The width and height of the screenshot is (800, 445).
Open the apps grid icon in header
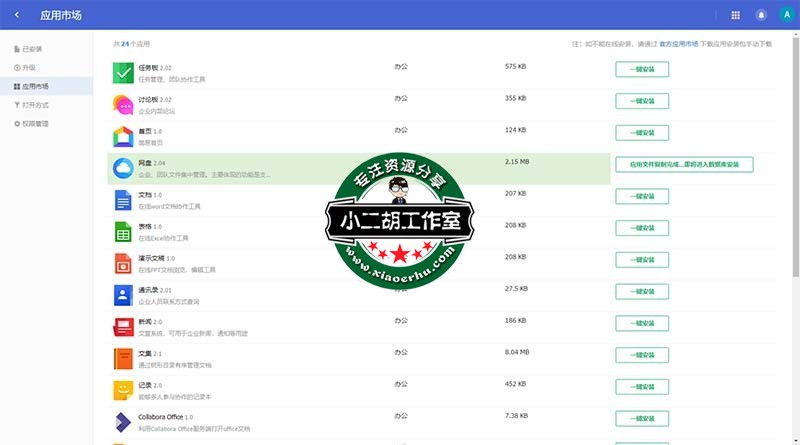click(736, 15)
